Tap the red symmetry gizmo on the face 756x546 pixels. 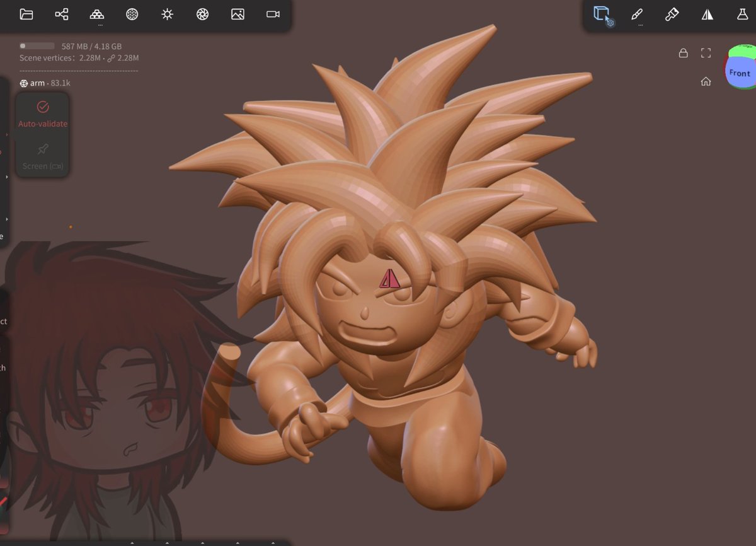[x=390, y=278]
